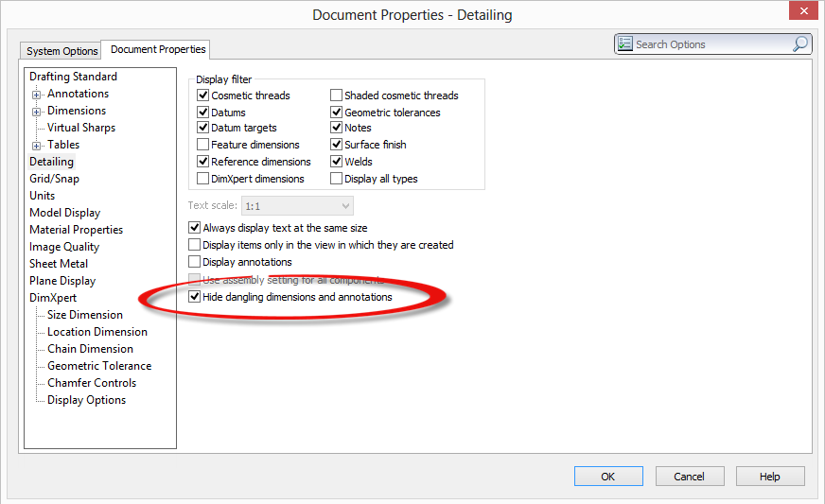Switch to System Options tab
The width and height of the screenshot is (825, 504).
[61, 50]
